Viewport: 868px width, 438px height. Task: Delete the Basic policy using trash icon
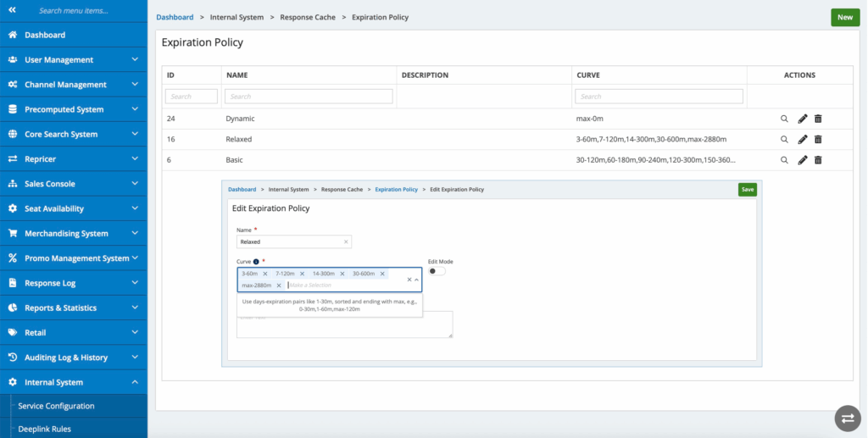818,160
